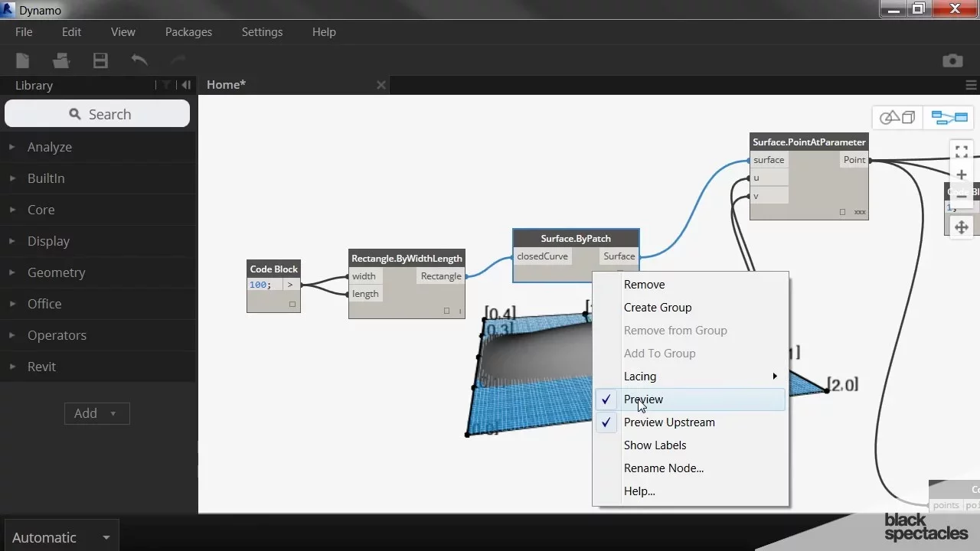Choose Help... in the context menu
The image size is (980, 551).
pyautogui.click(x=690, y=491)
